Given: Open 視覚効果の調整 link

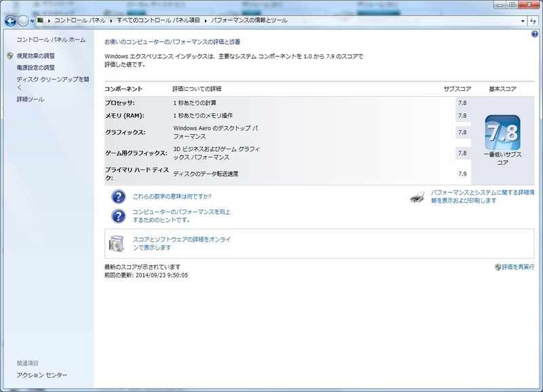Looking at the screenshot, I should coord(36,56).
